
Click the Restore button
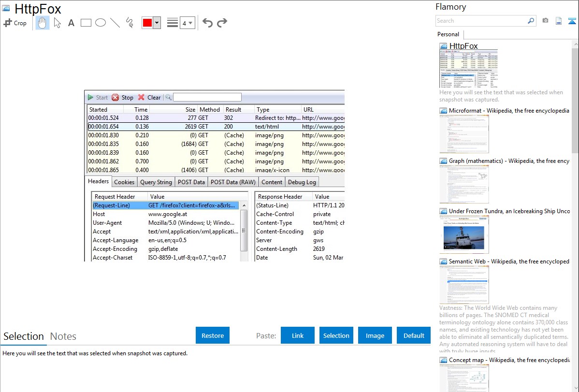[x=213, y=335]
